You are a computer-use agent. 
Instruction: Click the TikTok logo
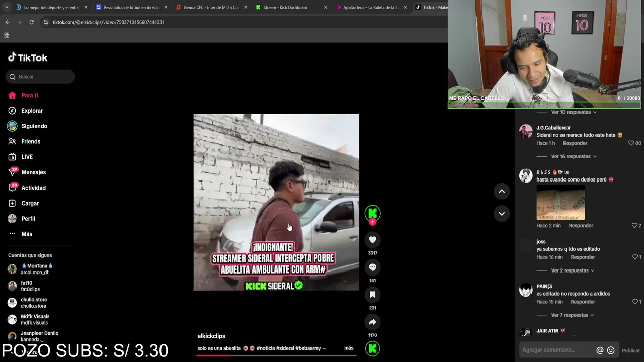click(28, 57)
